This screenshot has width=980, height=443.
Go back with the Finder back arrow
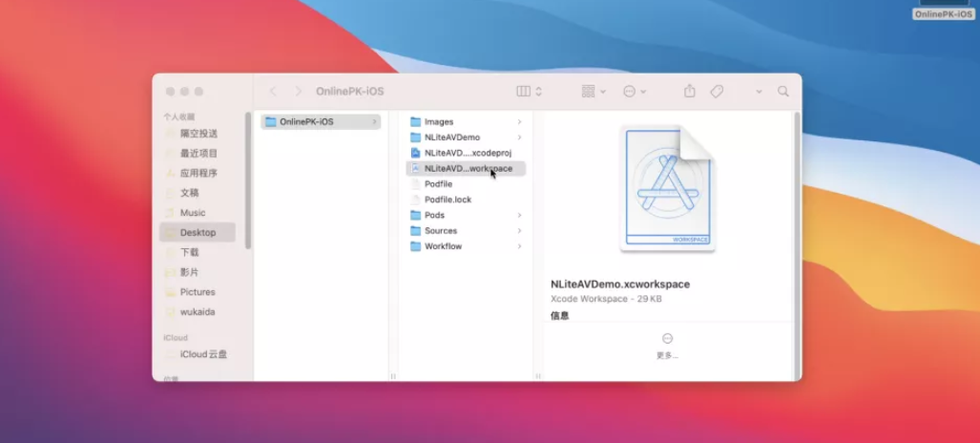click(x=273, y=92)
